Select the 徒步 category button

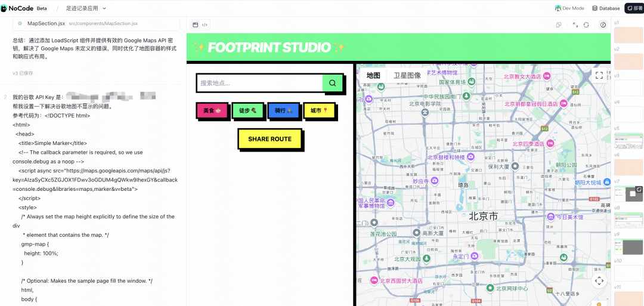(247, 110)
